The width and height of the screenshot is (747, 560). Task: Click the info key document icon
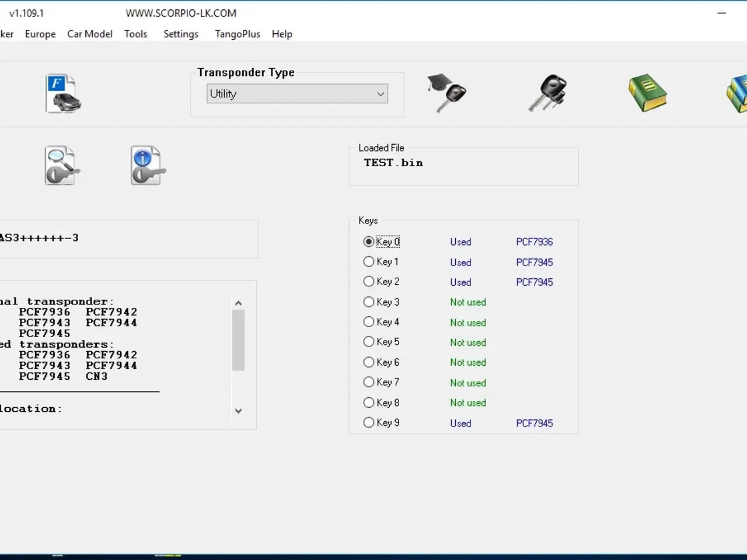[148, 166]
